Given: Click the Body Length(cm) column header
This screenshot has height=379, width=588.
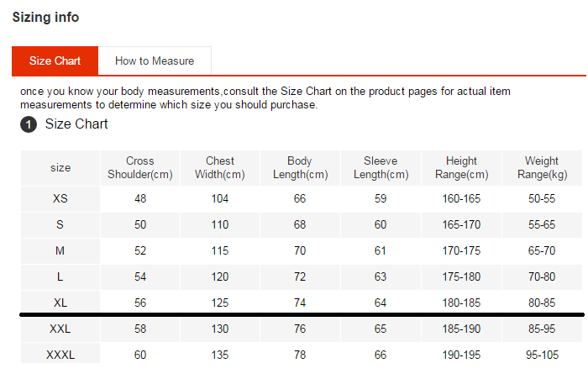Looking at the screenshot, I should point(300,168).
